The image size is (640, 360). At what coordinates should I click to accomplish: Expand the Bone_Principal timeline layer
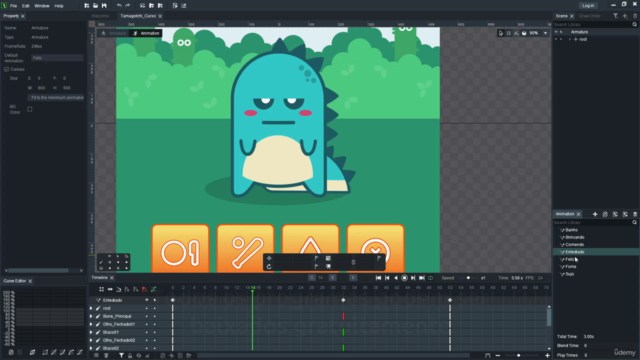(91, 316)
